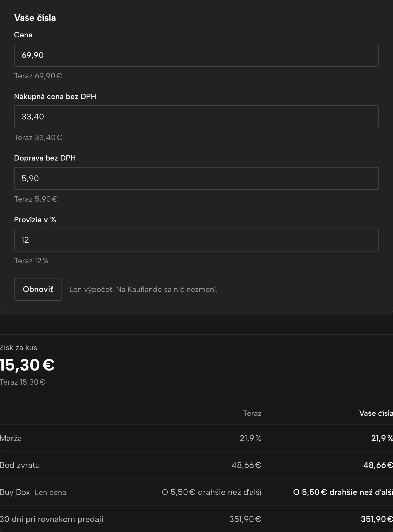Click the Bod zvratu 48,66 € Teraz value

tap(247, 465)
